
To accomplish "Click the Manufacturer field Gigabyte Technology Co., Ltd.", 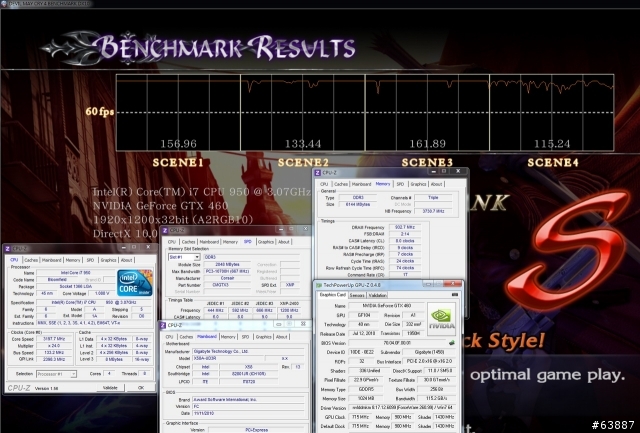I will pos(249,351).
